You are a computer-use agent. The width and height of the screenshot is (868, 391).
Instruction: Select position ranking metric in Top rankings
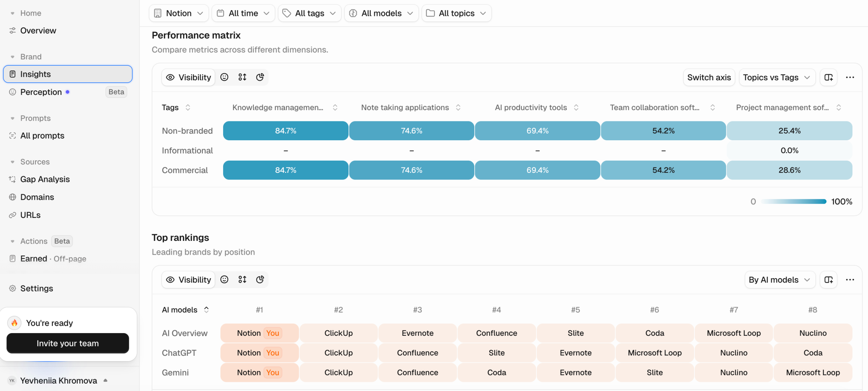coord(242,280)
